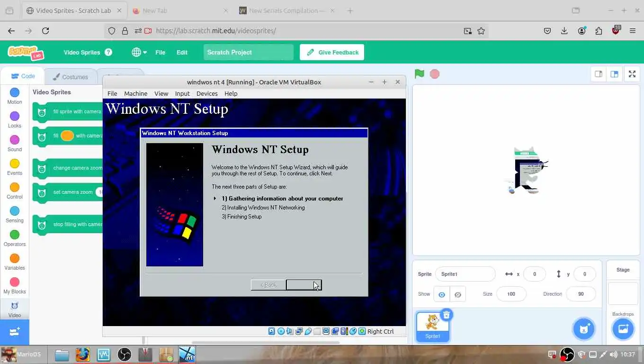Select the Sensing block category
644x364 pixels.
point(15,214)
